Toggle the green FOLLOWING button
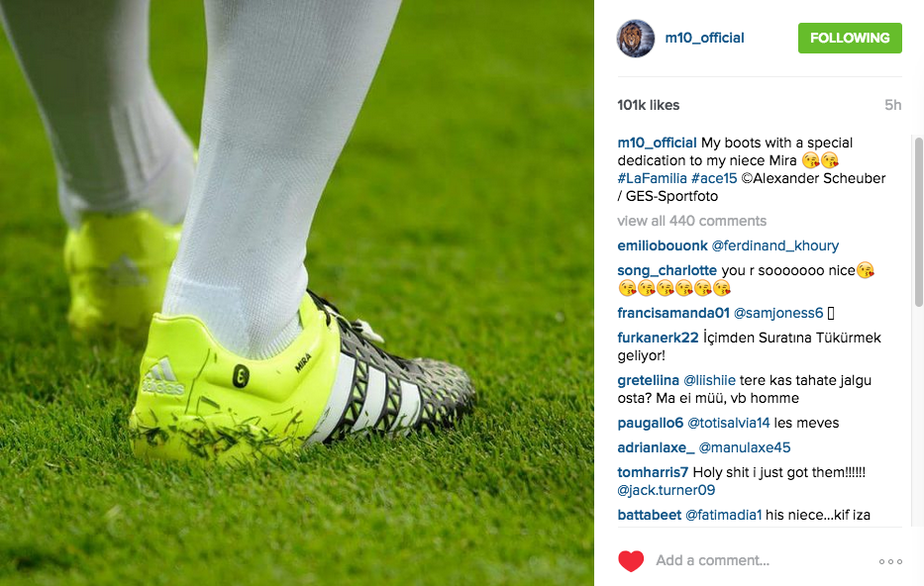This screenshot has width=924, height=586. click(x=850, y=39)
